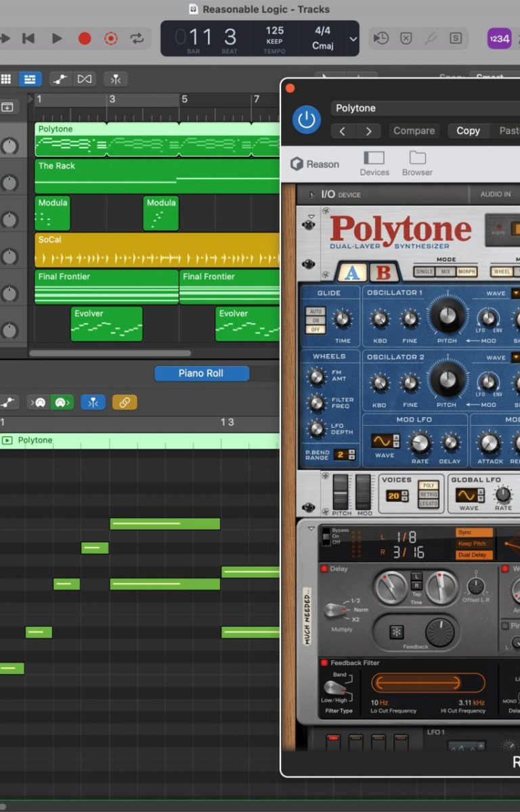Click the 125 tempo value
This screenshot has width=520, height=812.
[274, 30]
